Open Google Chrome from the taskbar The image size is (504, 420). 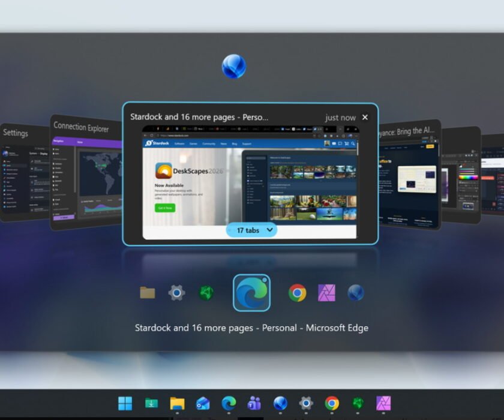[332, 403]
